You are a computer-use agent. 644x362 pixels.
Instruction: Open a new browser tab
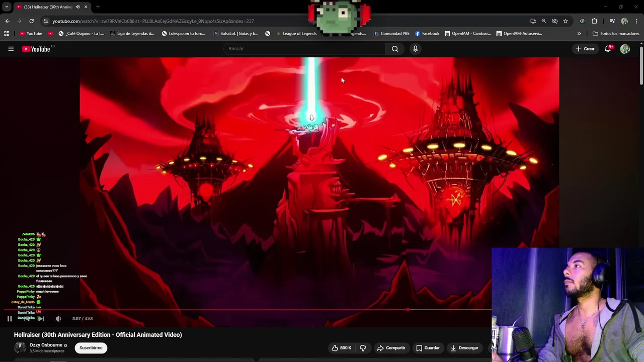pyautogui.click(x=98, y=7)
